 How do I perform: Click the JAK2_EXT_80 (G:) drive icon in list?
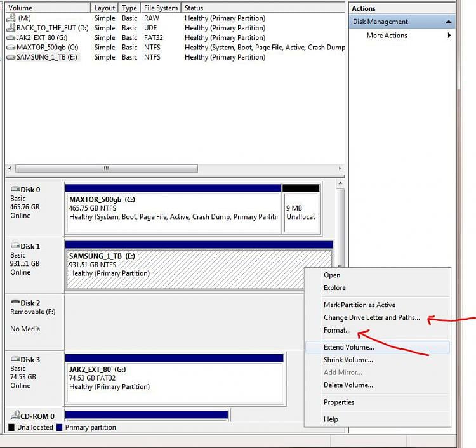(x=11, y=37)
